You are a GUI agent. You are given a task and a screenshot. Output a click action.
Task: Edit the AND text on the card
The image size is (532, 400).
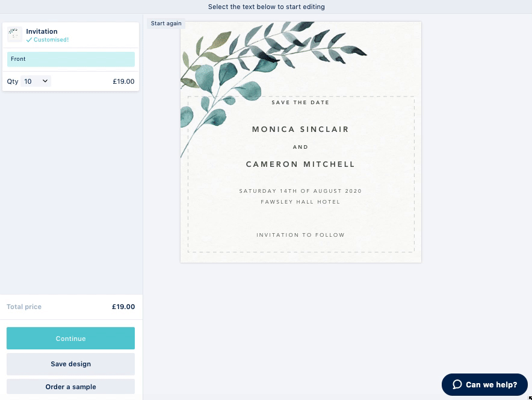300,147
